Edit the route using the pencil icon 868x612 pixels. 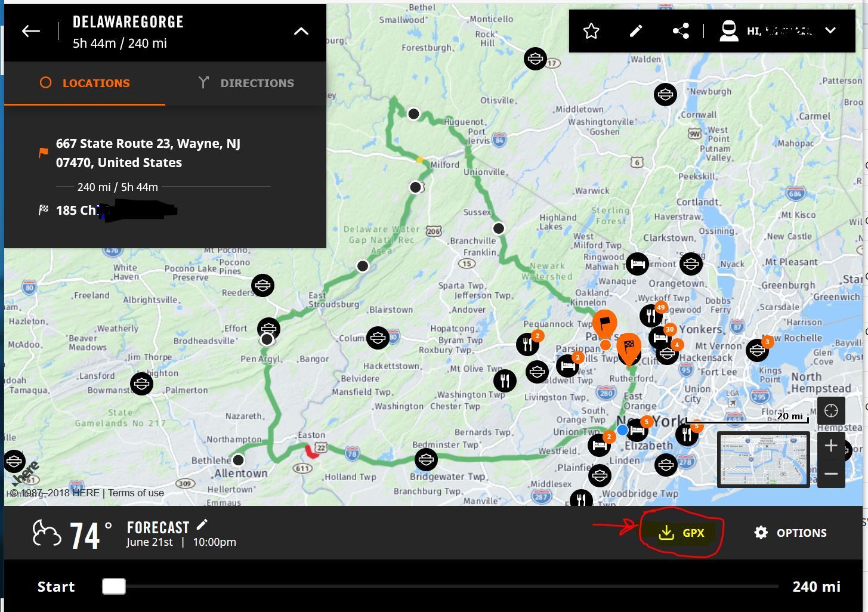click(x=636, y=31)
